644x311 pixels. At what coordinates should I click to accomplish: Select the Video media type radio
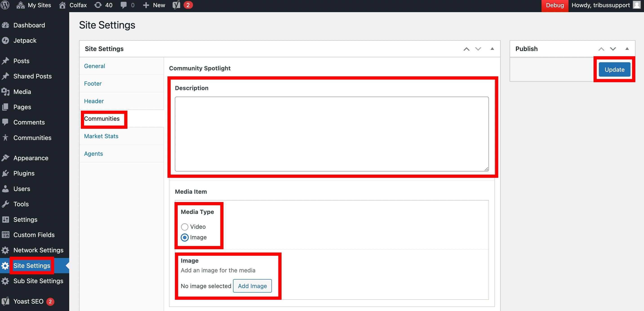click(184, 227)
